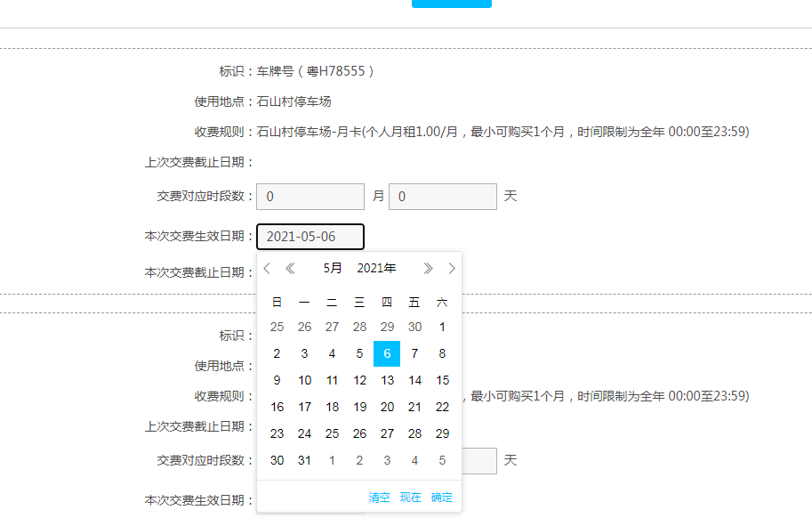Viewport: 812px width, 526px height.
Task: Click the days input before 天
Action: click(x=442, y=197)
